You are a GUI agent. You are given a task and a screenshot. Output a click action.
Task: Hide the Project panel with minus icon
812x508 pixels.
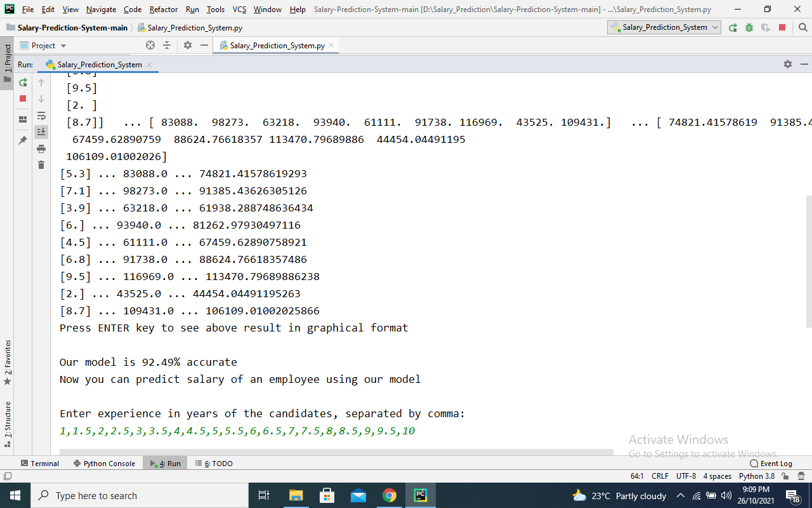coord(204,45)
